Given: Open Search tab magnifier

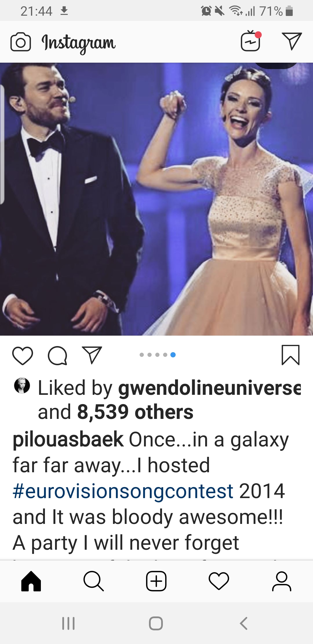Looking at the screenshot, I should (93, 581).
